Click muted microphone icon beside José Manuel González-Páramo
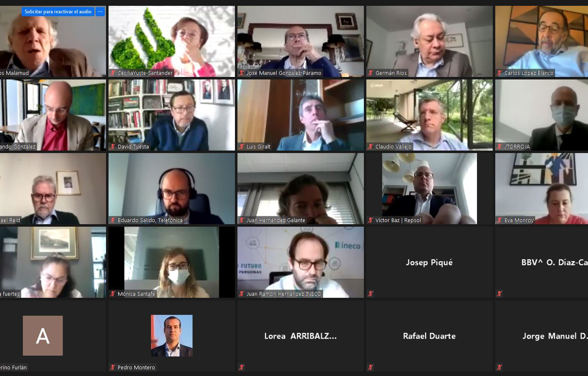This screenshot has height=376, width=588. coord(242,73)
